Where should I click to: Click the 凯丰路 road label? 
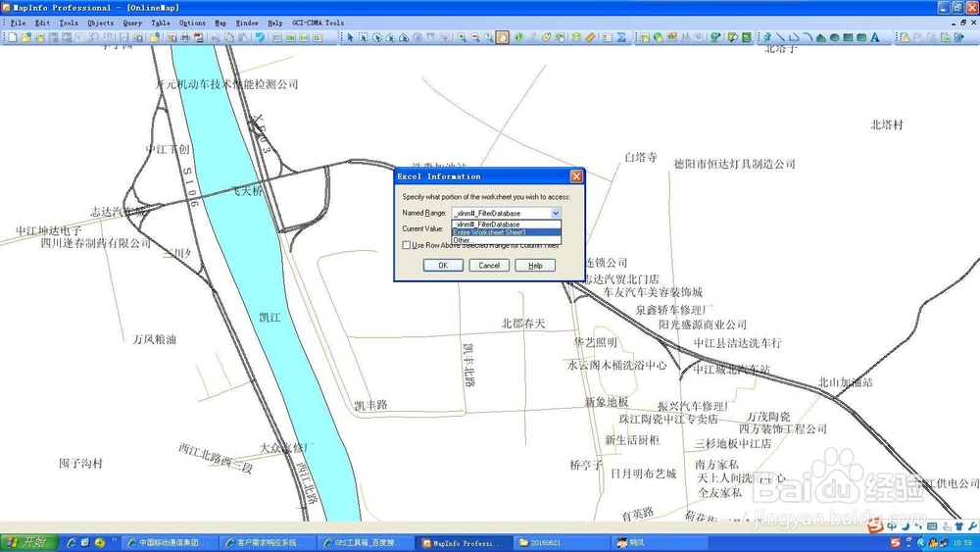tap(370, 405)
